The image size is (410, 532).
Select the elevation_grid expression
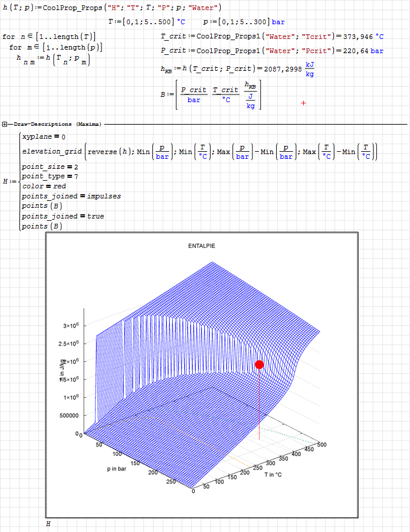pyautogui.click(x=198, y=152)
